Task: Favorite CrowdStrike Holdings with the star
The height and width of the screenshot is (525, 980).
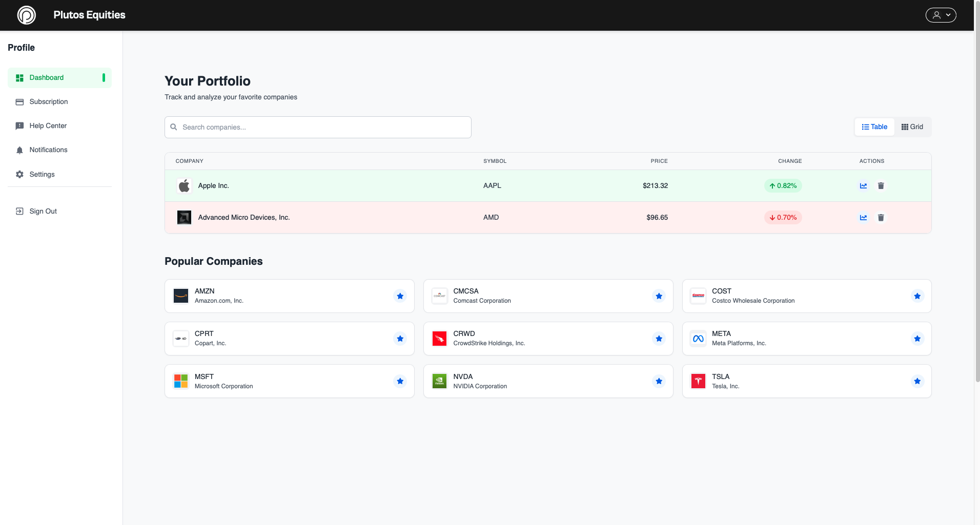Action: click(x=658, y=339)
